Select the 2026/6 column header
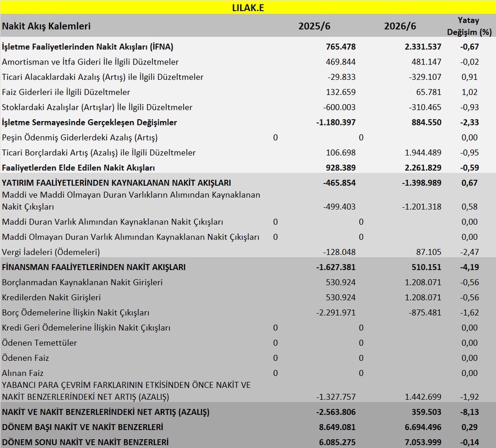This screenshot has height=448, width=496. (x=400, y=26)
